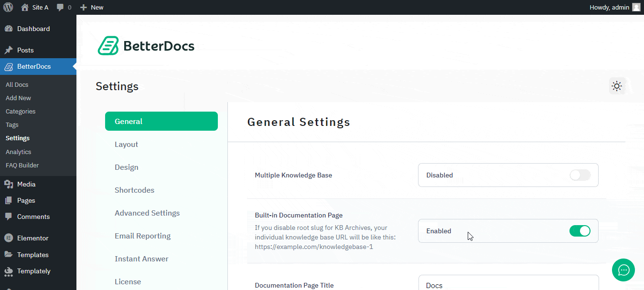Open live chat via the bottom-right bubble icon
The height and width of the screenshot is (290, 644).
pos(623,270)
